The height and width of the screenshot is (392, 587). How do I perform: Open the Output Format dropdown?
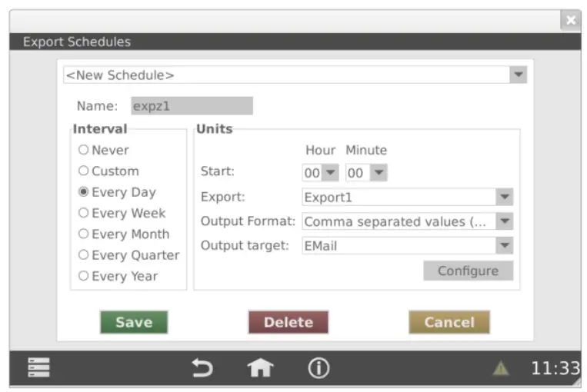point(504,221)
